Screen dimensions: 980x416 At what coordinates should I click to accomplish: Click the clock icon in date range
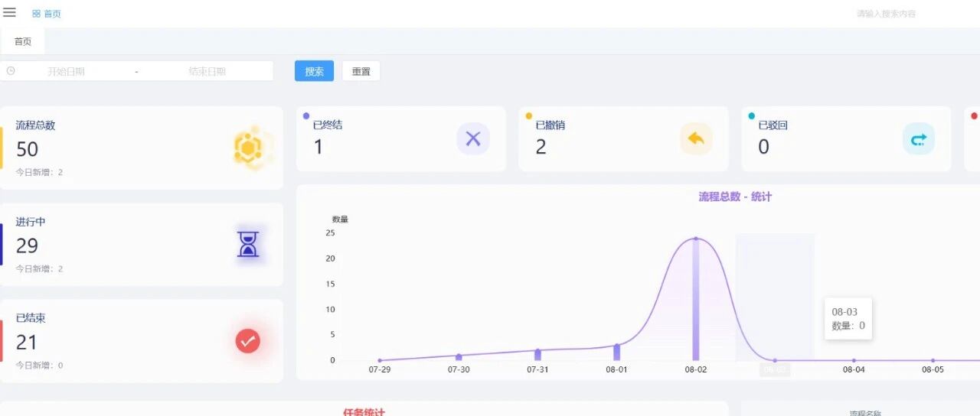pyautogui.click(x=11, y=71)
